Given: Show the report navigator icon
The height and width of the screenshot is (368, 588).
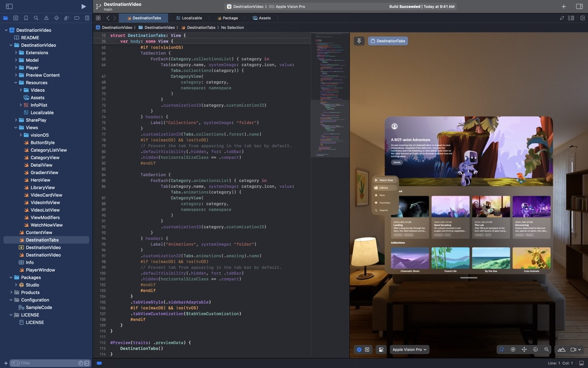Looking at the screenshot, I should [x=87, y=18].
